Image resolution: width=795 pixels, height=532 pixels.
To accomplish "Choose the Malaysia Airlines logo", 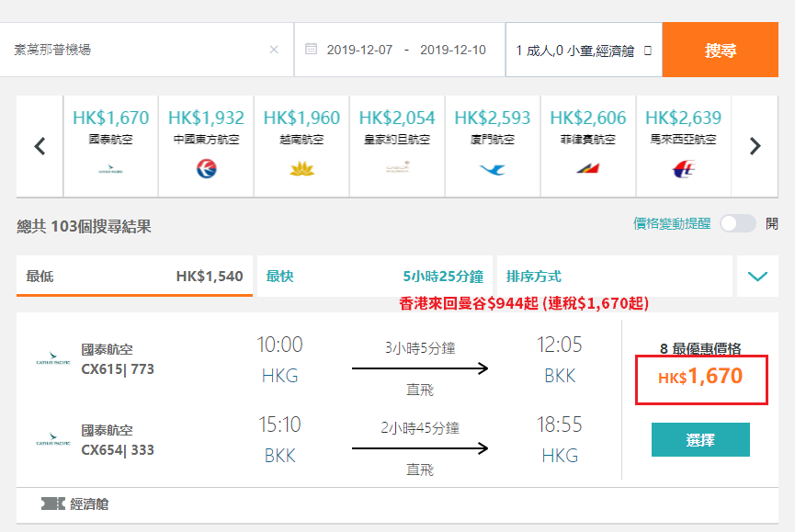I will pos(684,169).
